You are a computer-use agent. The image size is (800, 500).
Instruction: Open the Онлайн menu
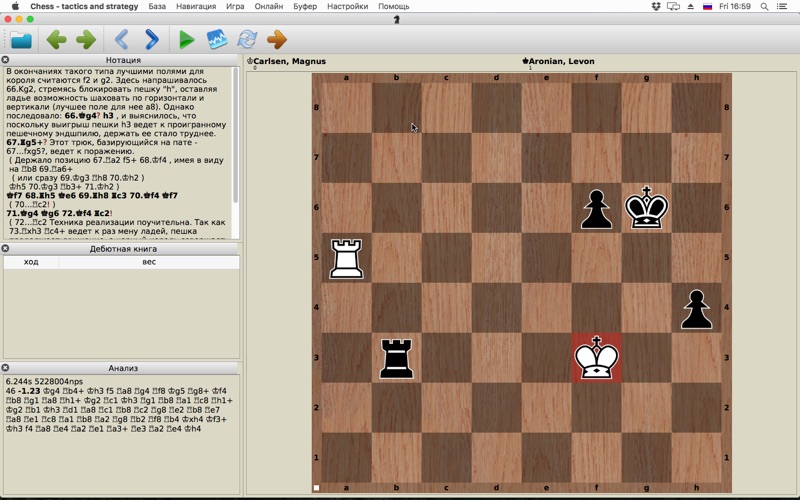[268, 6]
